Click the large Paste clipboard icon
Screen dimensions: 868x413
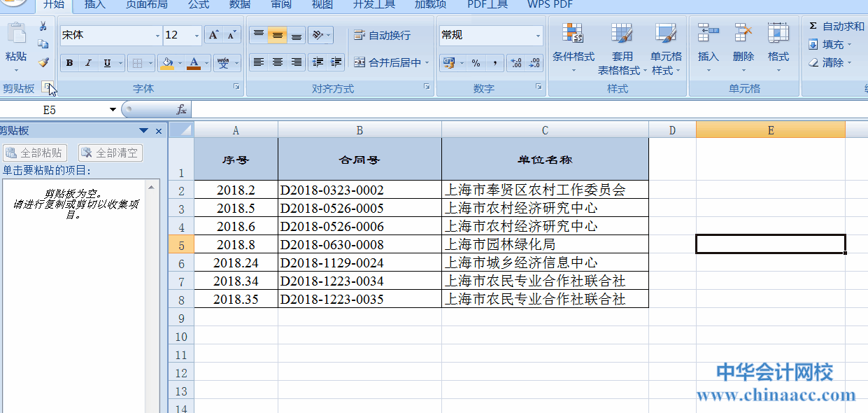(x=16, y=34)
